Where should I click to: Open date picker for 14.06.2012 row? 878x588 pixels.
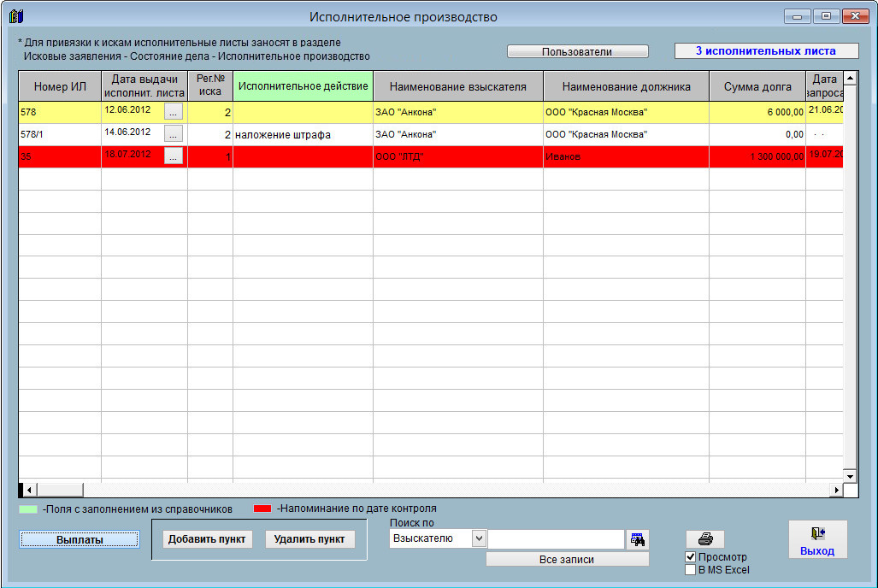tap(174, 133)
